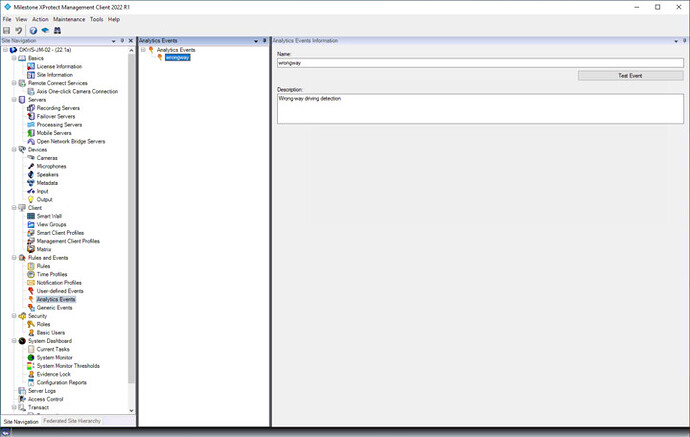This screenshot has width=690, height=437.
Task: Click the Test Event button
Action: click(630, 76)
